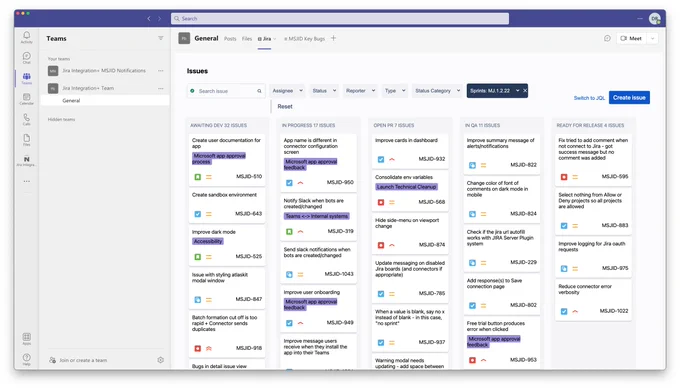Image resolution: width=680 pixels, height=389 pixels.
Task: Click the user profile avatar
Action: pyautogui.click(x=654, y=18)
